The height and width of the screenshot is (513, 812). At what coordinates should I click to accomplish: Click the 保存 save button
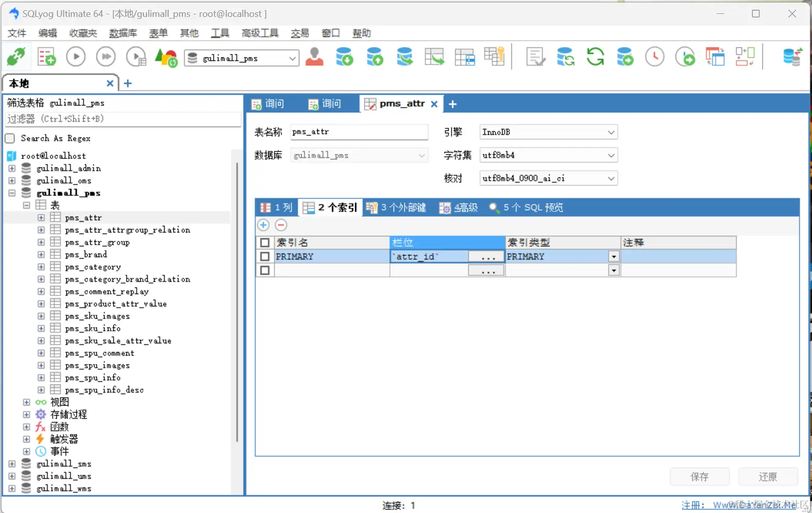(700, 477)
